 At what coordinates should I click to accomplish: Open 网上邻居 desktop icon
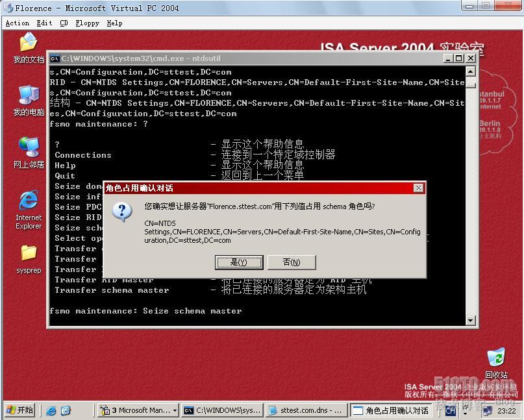point(29,153)
